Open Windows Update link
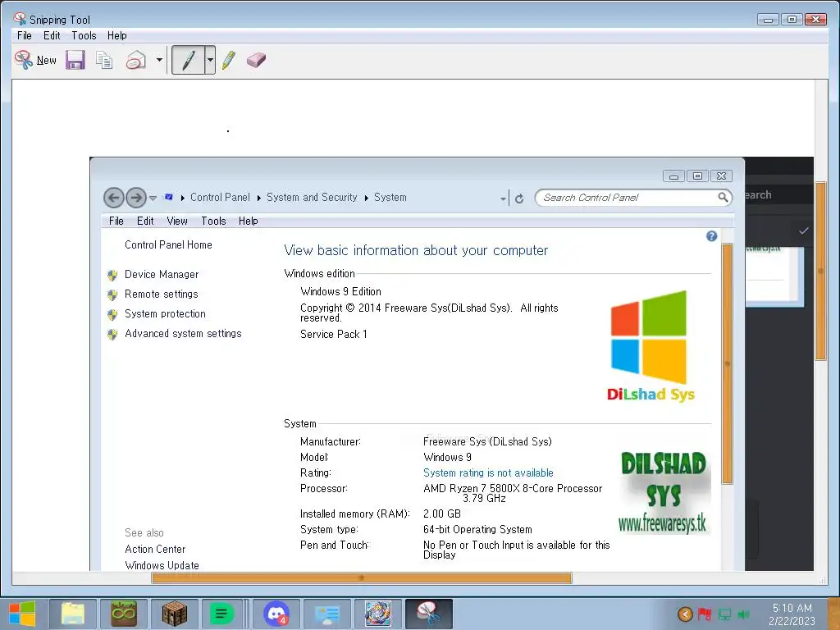 point(162,565)
